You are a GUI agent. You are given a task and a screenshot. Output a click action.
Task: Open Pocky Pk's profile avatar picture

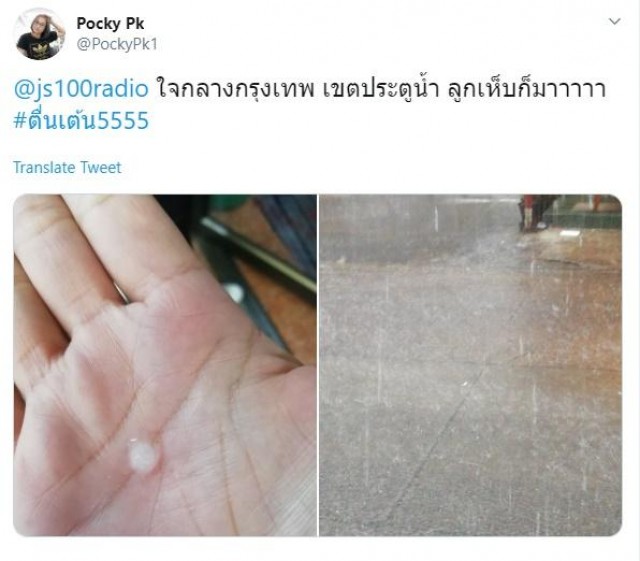tap(39, 34)
